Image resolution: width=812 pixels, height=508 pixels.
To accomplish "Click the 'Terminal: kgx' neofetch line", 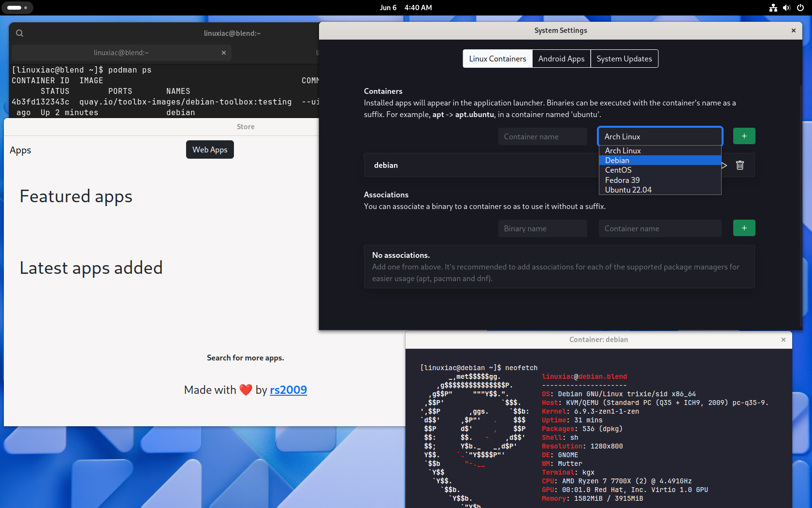I will click(x=568, y=472).
